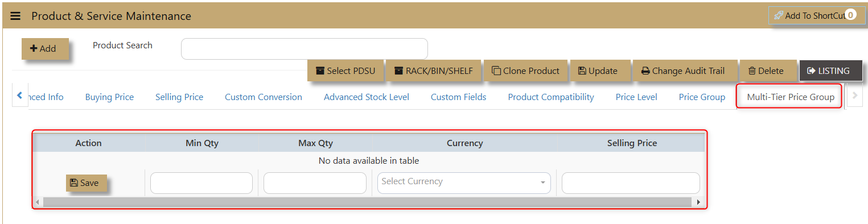The width and height of the screenshot is (868, 224).
Task: Click Clone Product button
Action: coord(526,71)
